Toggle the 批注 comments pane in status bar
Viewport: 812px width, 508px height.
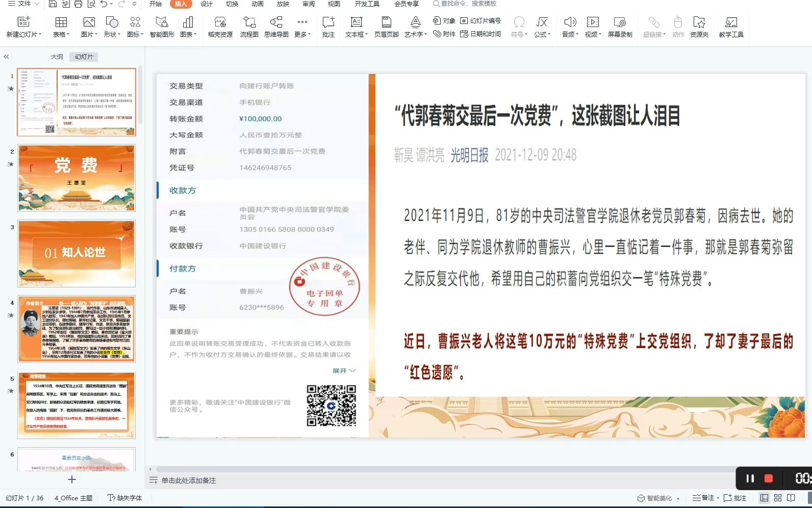735,498
